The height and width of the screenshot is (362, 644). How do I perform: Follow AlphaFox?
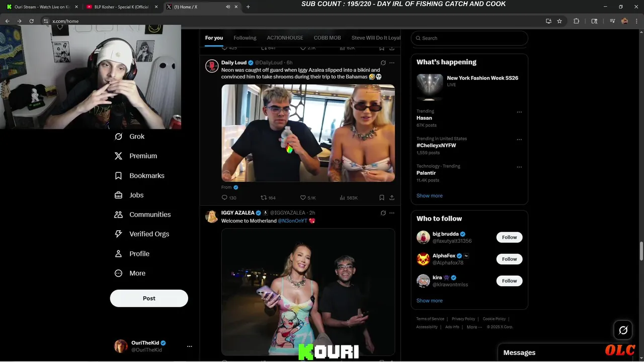pyautogui.click(x=509, y=259)
